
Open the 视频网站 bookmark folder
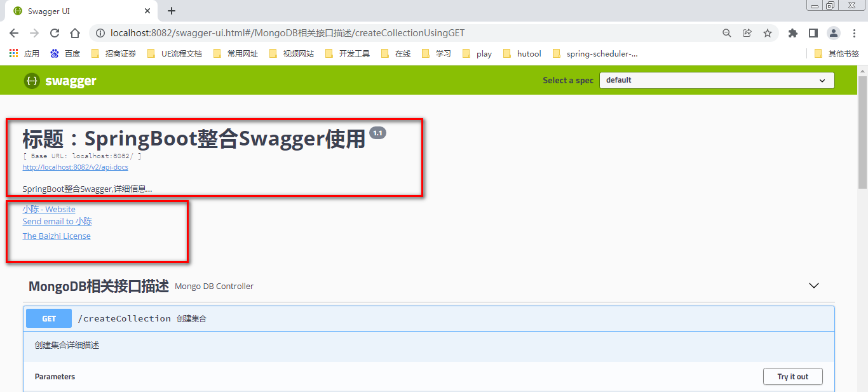click(291, 54)
